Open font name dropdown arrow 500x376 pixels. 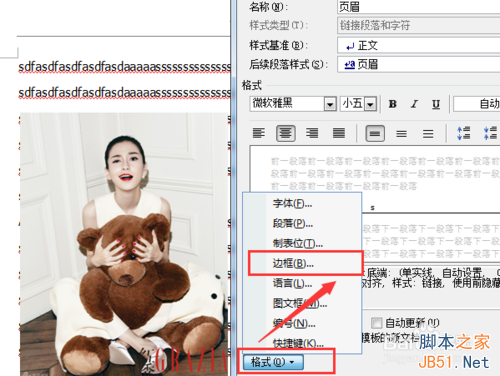(x=330, y=104)
